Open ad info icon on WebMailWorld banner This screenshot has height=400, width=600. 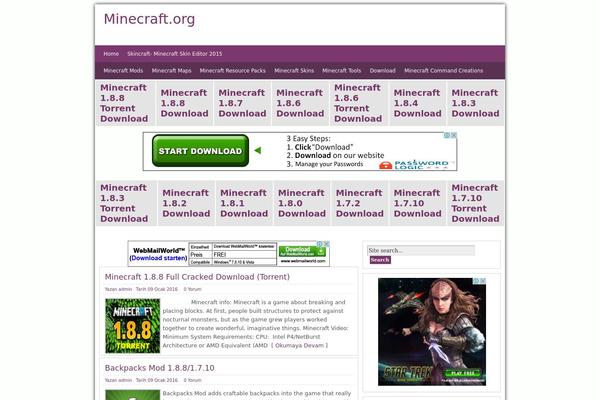(320, 244)
